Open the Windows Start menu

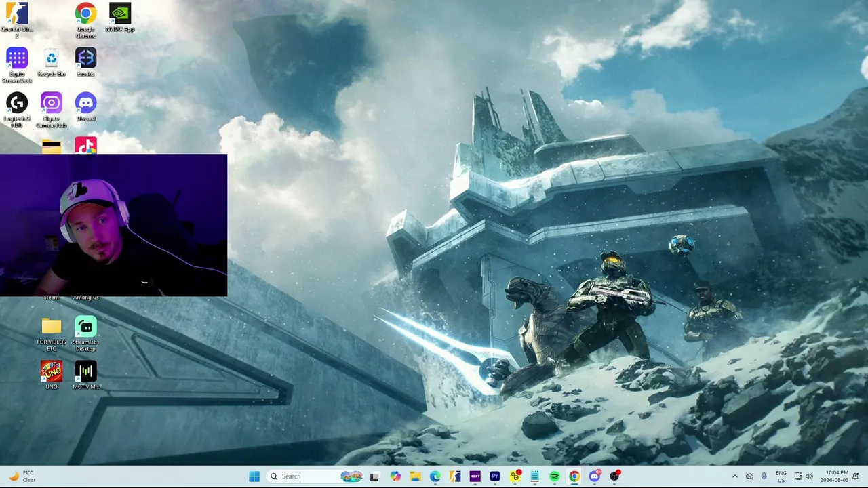click(x=254, y=476)
